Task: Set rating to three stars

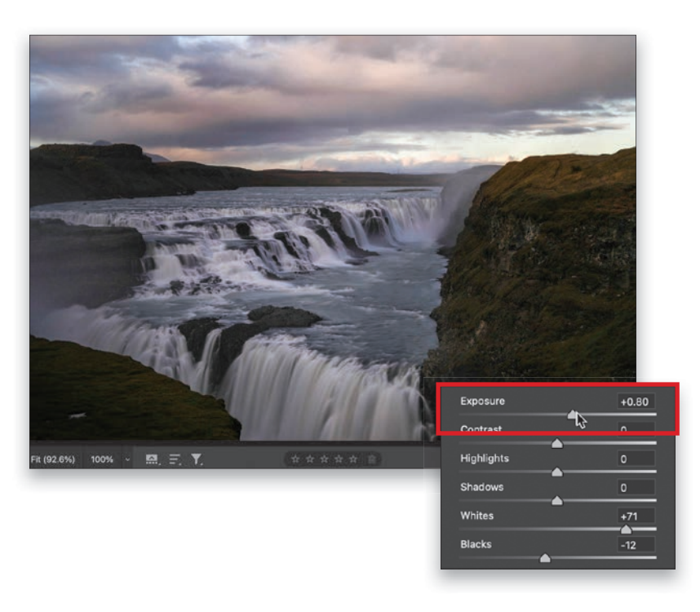Action: point(324,459)
